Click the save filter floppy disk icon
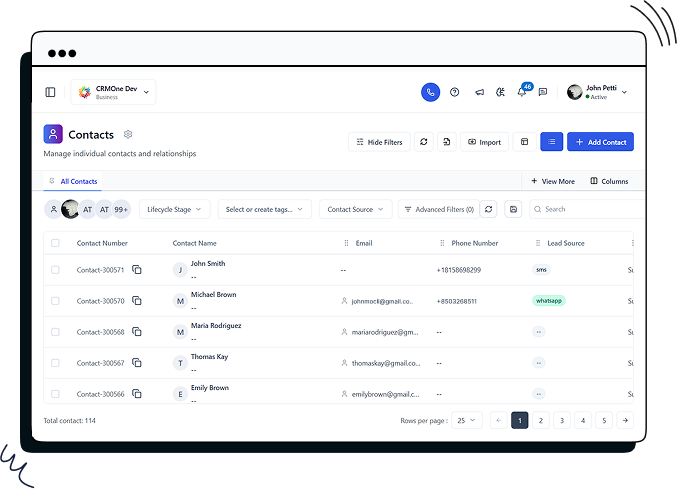Viewport: 677px width, 489px height. [513, 209]
